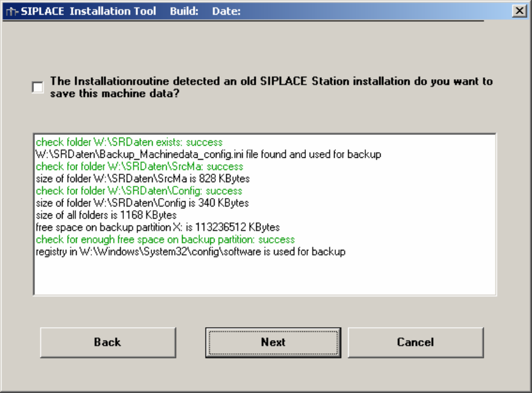This screenshot has height=393, width=532.
Task: Select line 'check for enough free space on backup partition: success'
Action: (x=165, y=240)
